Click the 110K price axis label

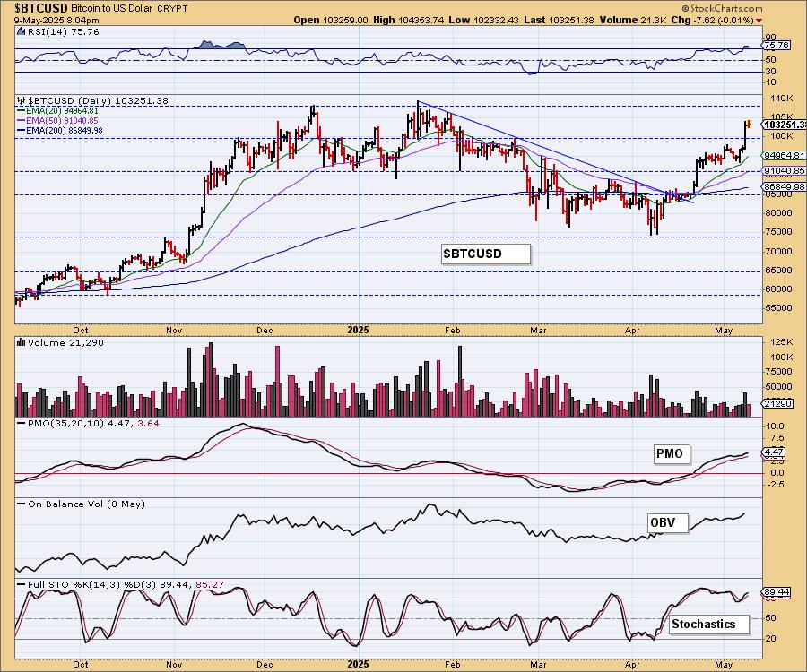tap(782, 99)
